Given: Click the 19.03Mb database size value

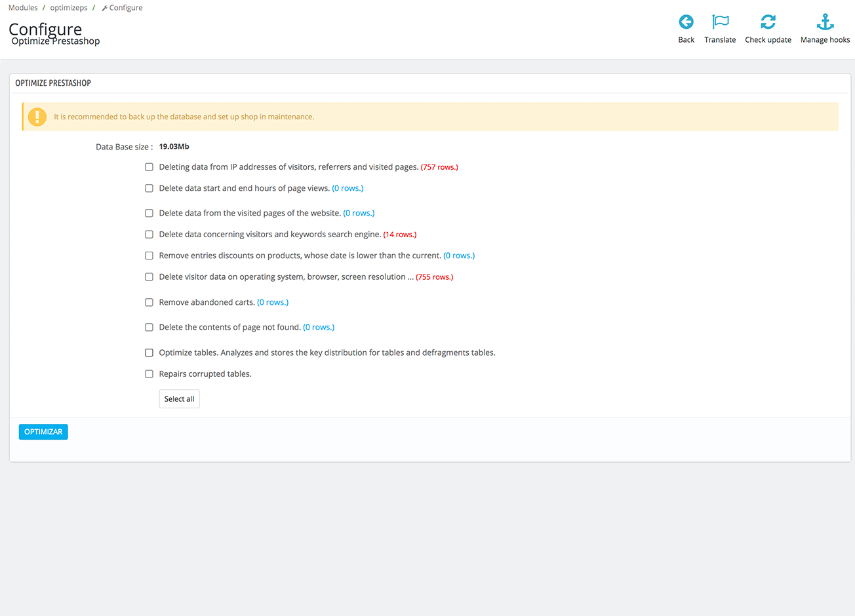Looking at the screenshot, I should click(x=174, y=147).
